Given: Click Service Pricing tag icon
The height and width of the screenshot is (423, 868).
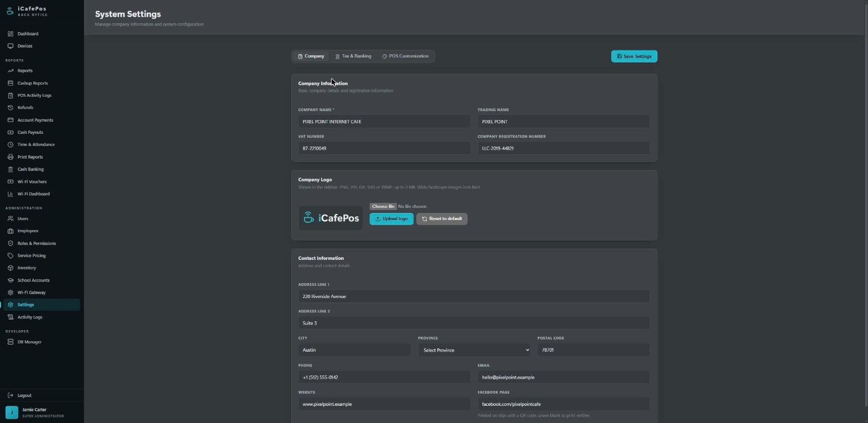Looking at the screenshot, I should 11,255.
